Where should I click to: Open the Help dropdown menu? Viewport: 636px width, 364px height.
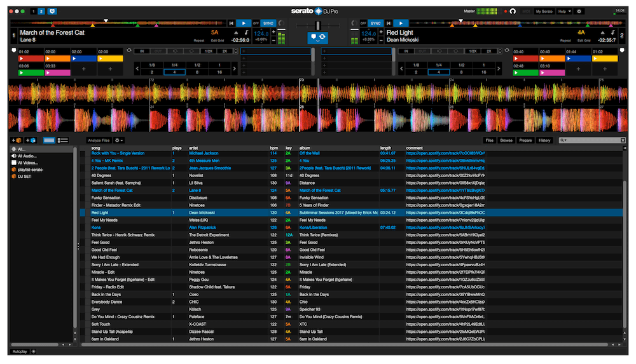point(564,11)
